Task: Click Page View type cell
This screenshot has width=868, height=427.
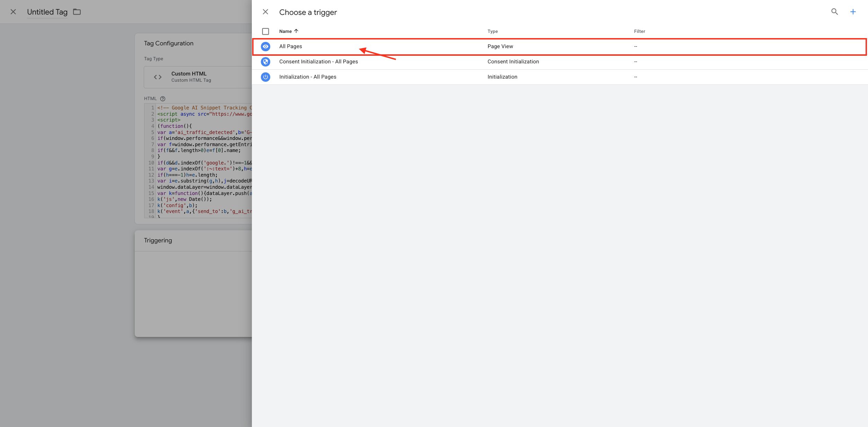Action: (x=500, y=46)
